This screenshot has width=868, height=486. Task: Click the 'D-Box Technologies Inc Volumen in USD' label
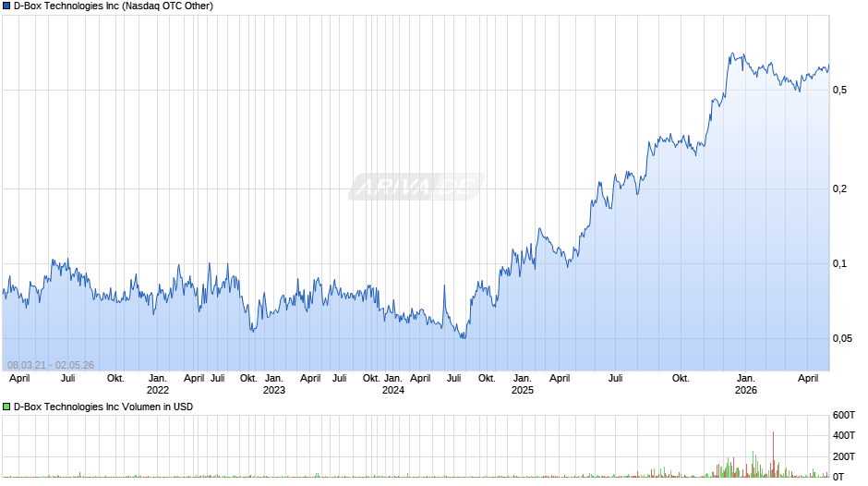coord(103,407)
